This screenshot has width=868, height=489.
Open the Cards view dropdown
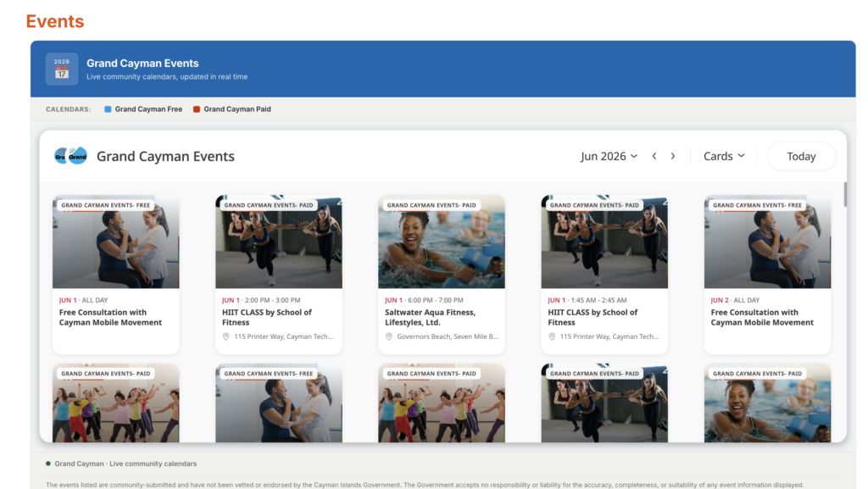point(724,156)
